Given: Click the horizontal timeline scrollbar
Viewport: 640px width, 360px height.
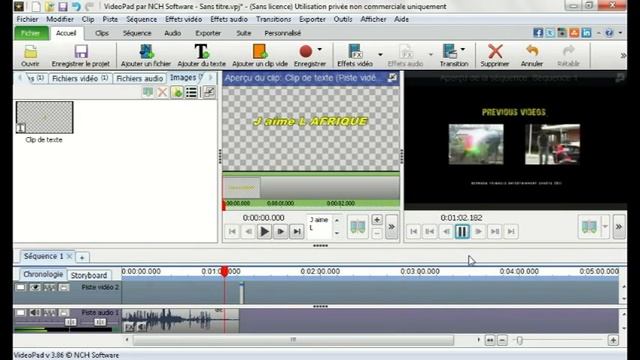Looking at the screenshot, I should click(x=293, y=340).
